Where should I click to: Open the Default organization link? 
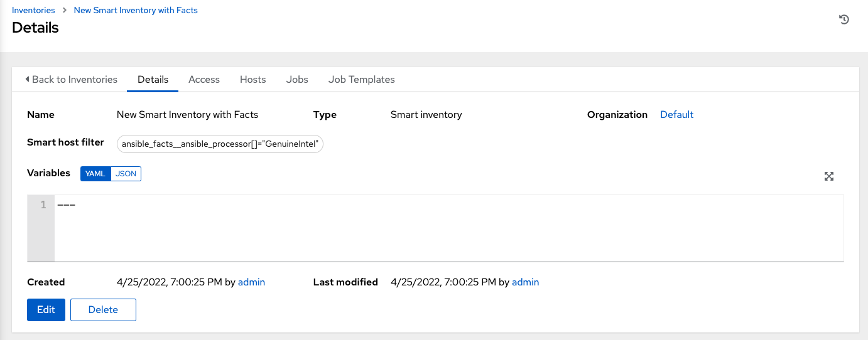[676, 115]
